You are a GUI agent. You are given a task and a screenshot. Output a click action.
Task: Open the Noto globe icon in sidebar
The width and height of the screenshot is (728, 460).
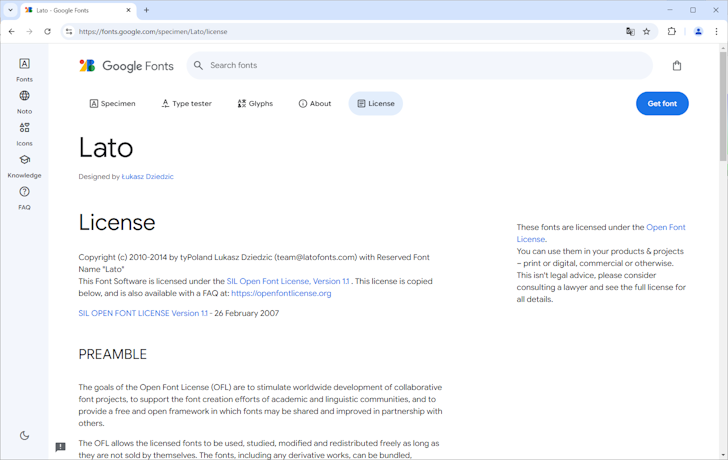24,96
